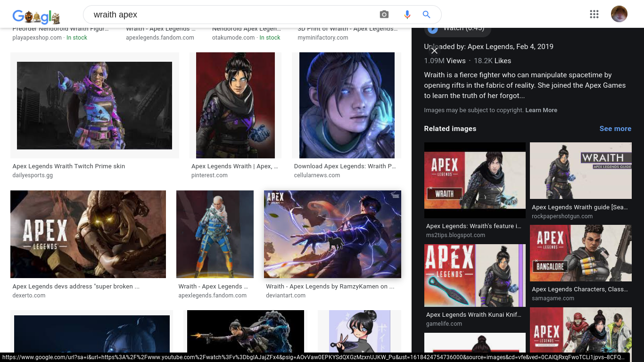Click caption "Apex Legends Wraith guide [Sea..."

[580, 207]
